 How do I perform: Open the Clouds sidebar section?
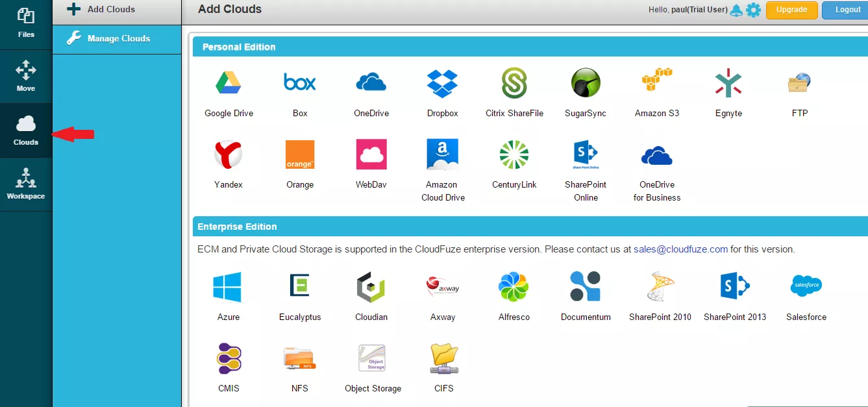[26, 130]
